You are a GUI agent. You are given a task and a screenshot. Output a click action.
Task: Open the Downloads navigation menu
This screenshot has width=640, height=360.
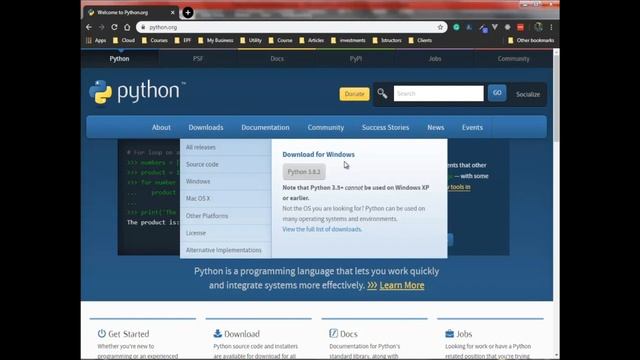[x=206, y=127]
